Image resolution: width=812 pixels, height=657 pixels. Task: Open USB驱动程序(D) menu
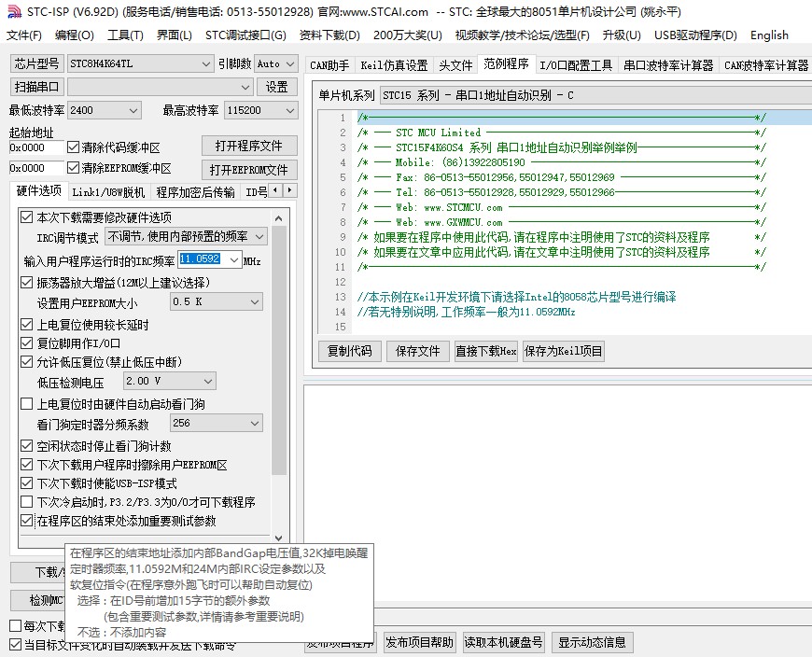(695, 35)
